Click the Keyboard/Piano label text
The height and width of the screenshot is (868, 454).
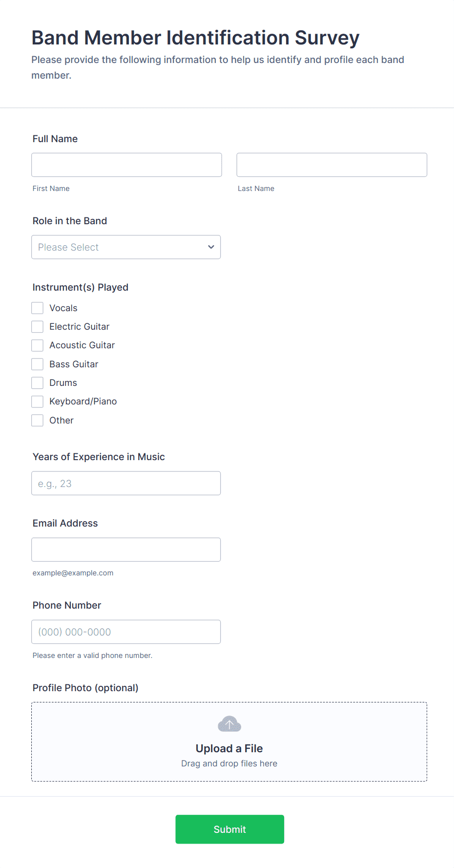pos(83,402)
